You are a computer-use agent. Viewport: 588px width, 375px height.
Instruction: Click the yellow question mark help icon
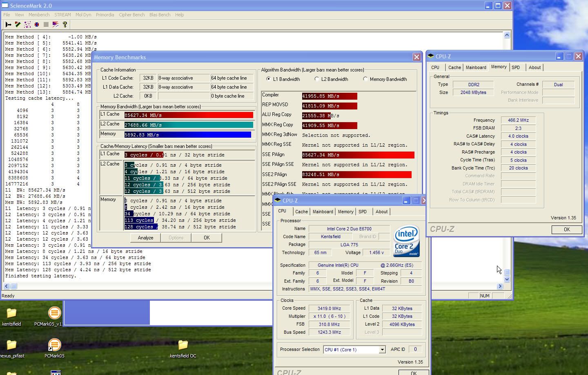(65, 25)
